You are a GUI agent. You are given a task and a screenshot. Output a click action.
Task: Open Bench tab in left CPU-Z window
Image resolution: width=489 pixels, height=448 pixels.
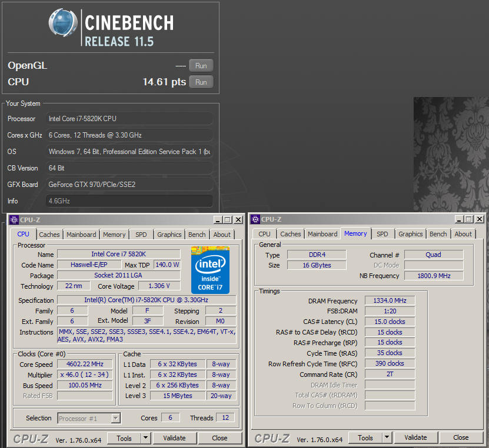[197, 235]
